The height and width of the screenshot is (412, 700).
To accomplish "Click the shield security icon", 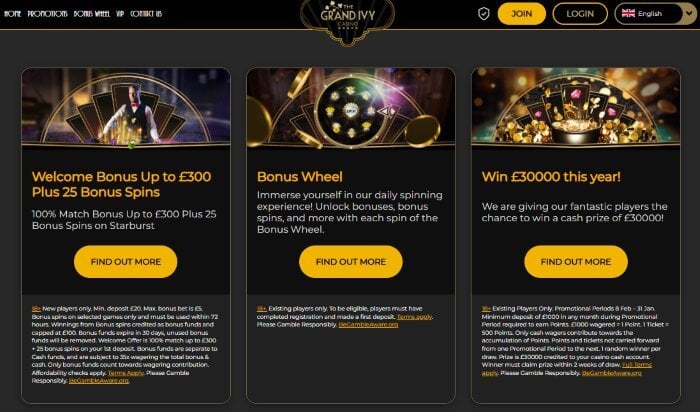I will (x=484, y=14).
